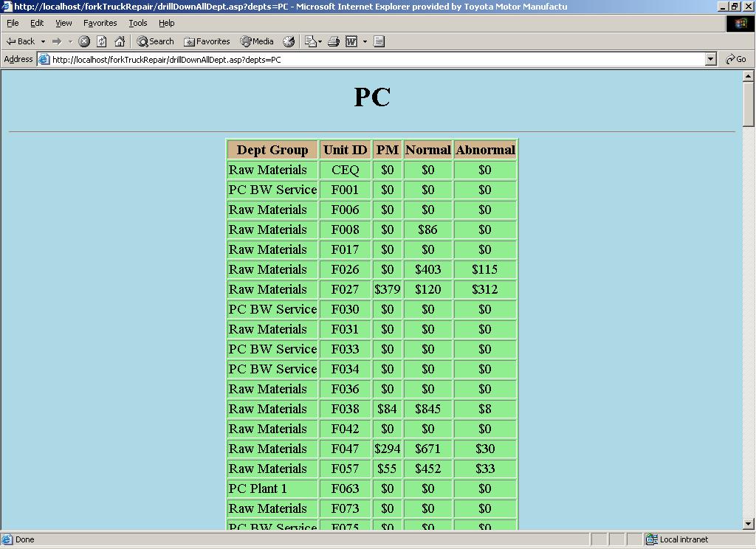The height and width of the screenshot is (549, 756).
Task: Select the PC page heading text
Action: pyautogui.click(x=372, y=97)
